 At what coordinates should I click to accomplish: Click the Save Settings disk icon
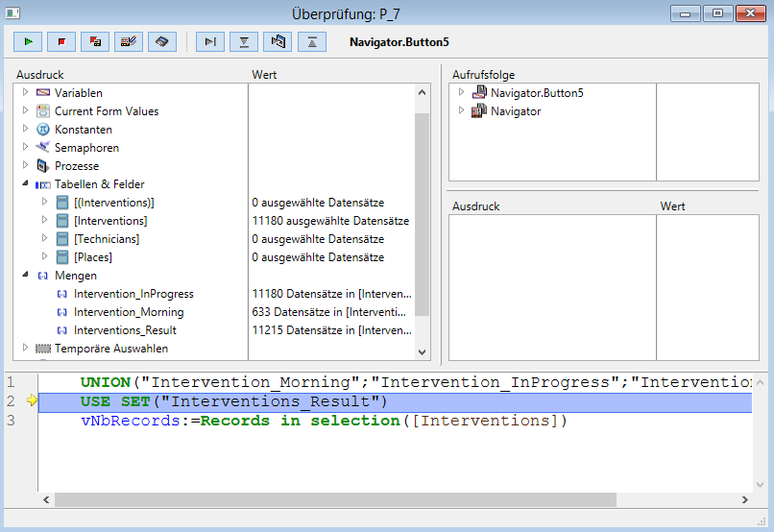[162, 41]
